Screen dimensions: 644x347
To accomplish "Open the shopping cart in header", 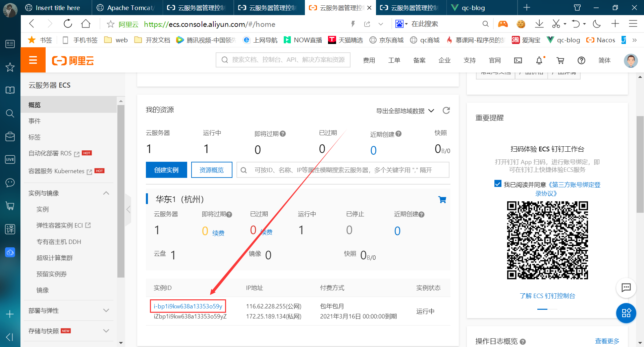I will pos(560,60).
